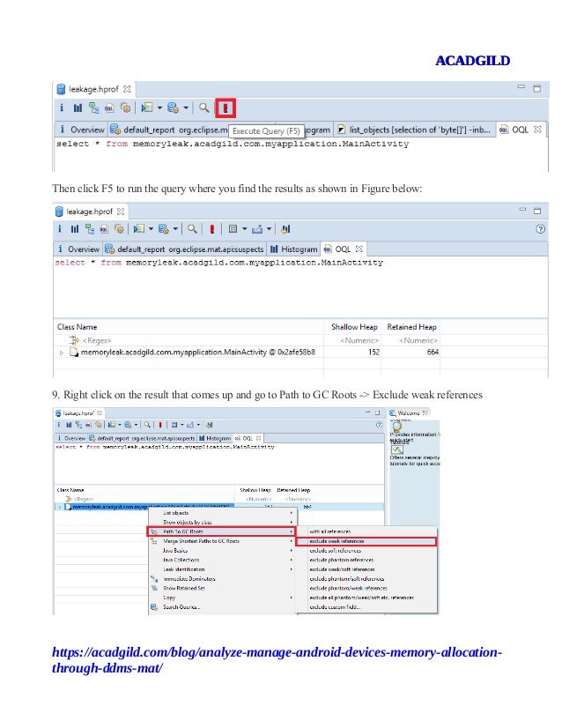
Task: Choose 'exclude weak references' submenu item
Action: pos(366,541)
